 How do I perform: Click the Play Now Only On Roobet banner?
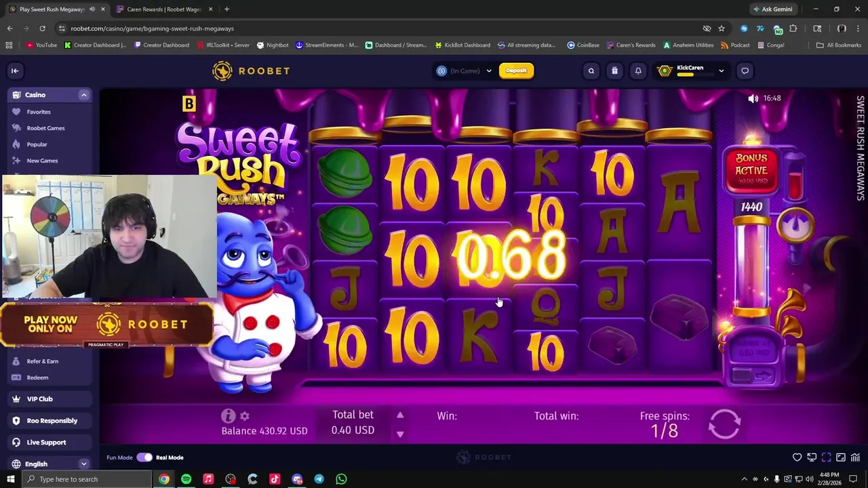106,325
